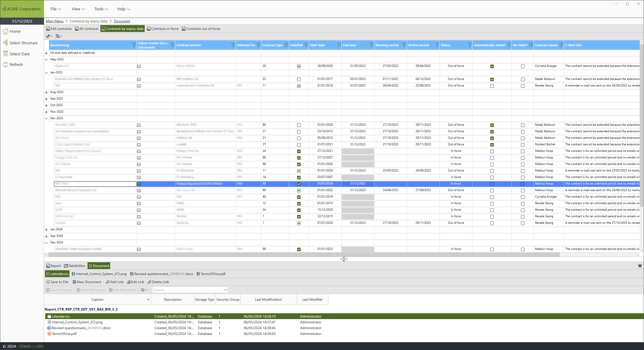644x350 pixels.
Task: Toggle No Mails checkbox in selected Markus Hoop row
Action: [x=523, y=184]
